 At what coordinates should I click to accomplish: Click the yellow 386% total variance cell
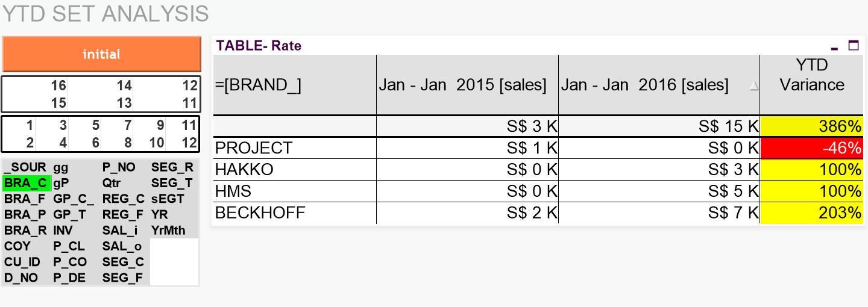[x=811, y=126]
